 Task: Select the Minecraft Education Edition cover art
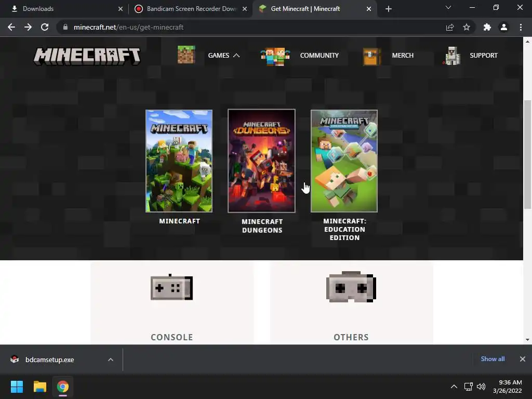344,161
